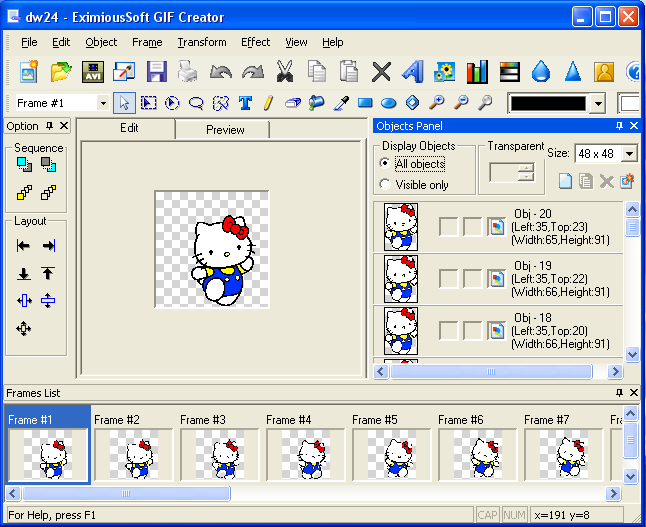Open file with the folder icon
Screen dimensions: 646x527
pos(61,72)
